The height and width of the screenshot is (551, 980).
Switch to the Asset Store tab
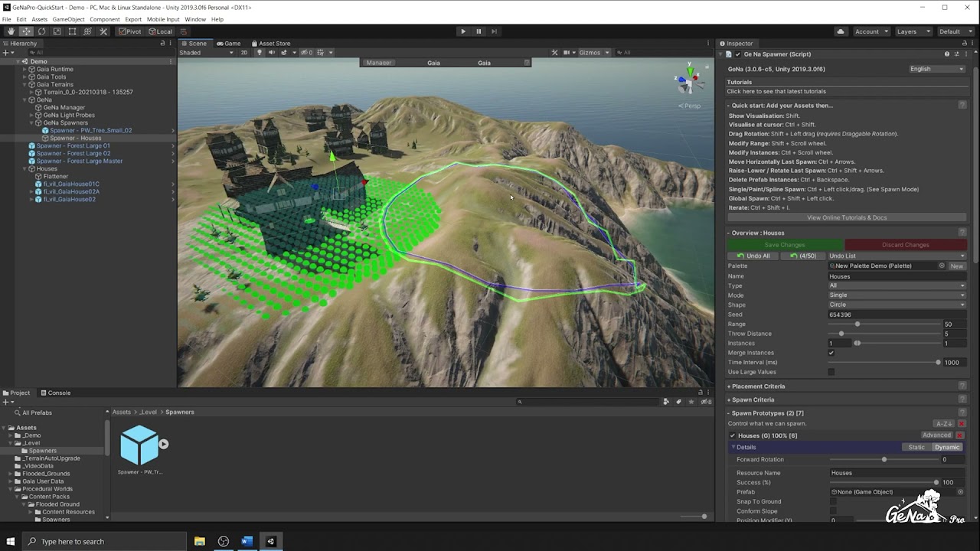click(270, 44)
